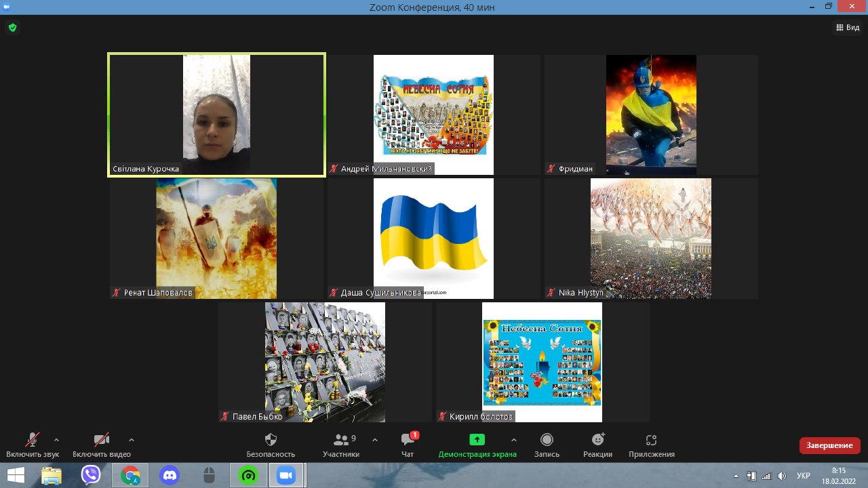Open the Безопасность shield menu

(x=271, y=445)
